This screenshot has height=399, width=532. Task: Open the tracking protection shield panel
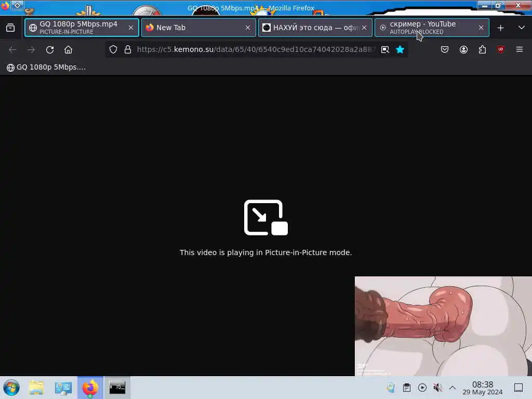pos(113,49)
